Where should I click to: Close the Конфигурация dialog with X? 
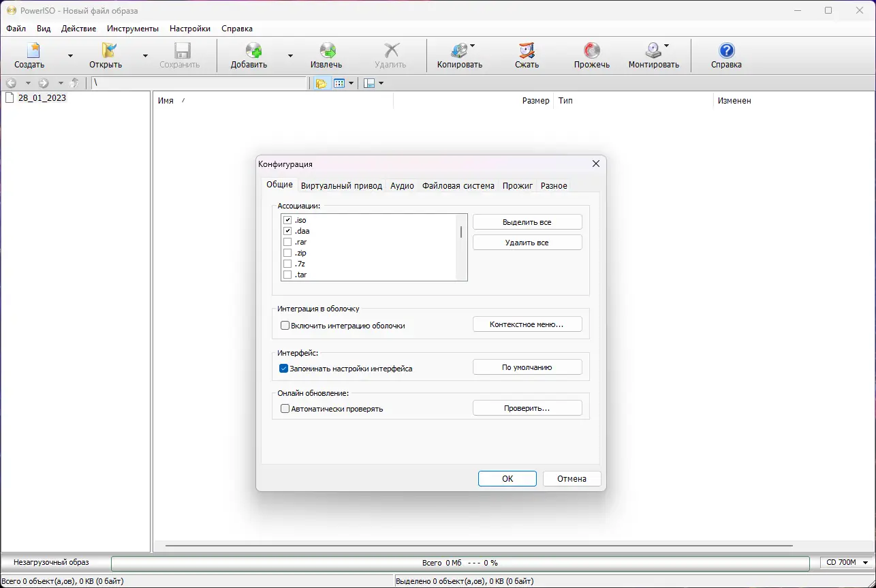(595, 164)
